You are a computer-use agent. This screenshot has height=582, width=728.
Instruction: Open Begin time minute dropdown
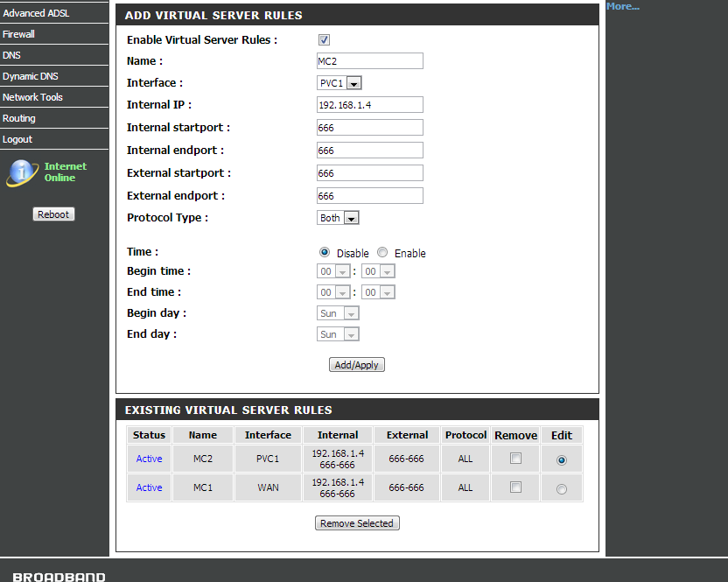(378, 271)
